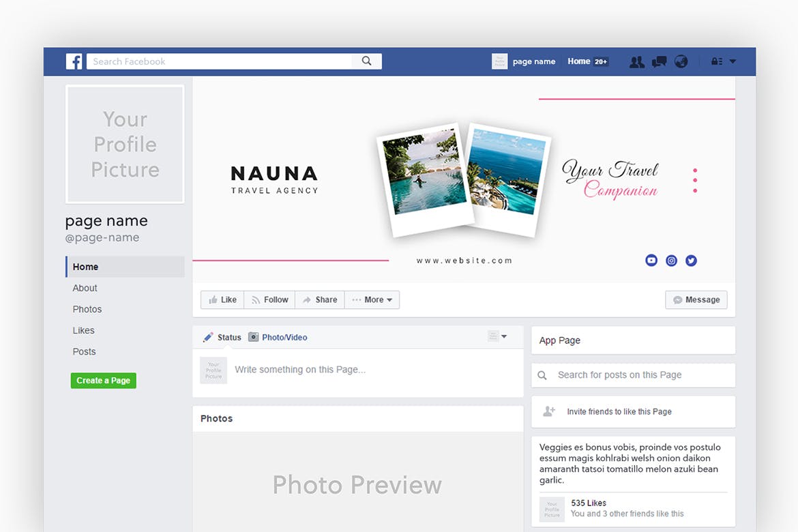Click Invite friends to like this Page
The width and height of the screenshot is (798, 532).
[x=619, y=411]
